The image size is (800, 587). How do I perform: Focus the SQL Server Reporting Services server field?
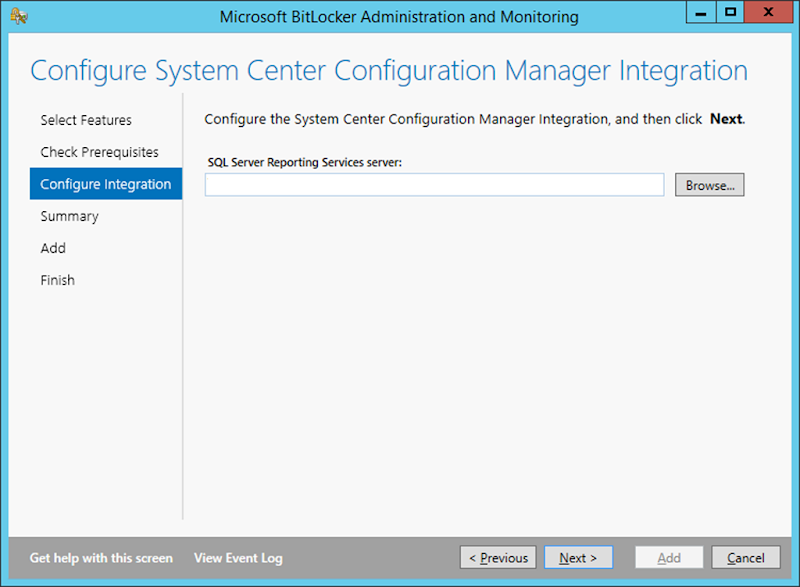[x=434, y=185]
